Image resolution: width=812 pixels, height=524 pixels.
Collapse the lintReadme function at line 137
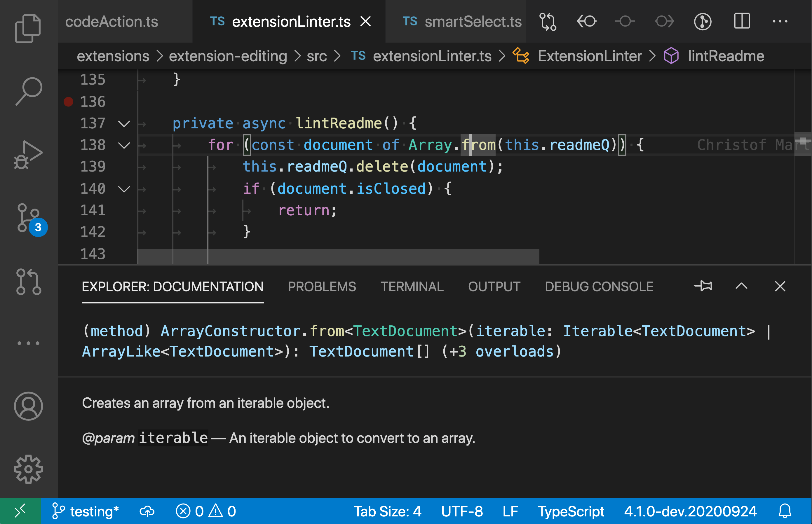click(124, 123)
